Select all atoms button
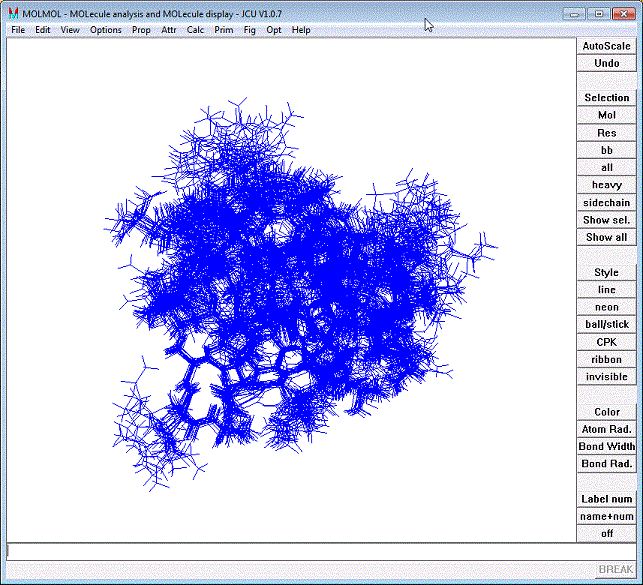 tap(607, 167)
